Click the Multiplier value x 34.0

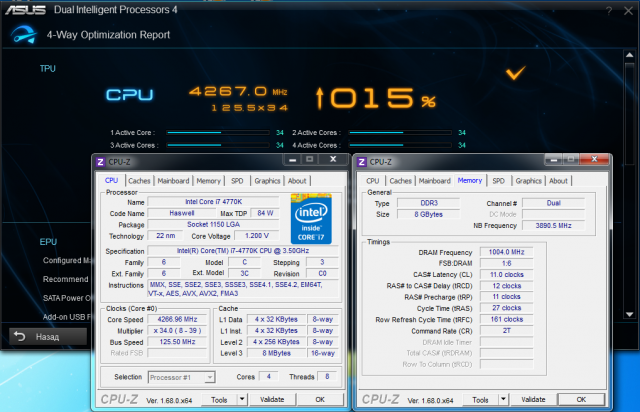tap(177, 331)
